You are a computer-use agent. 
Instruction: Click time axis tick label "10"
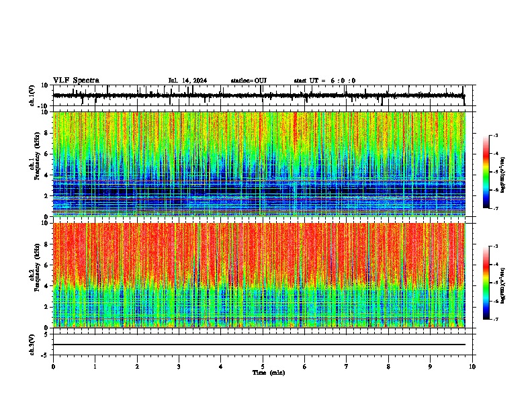(x=472, y=367)
